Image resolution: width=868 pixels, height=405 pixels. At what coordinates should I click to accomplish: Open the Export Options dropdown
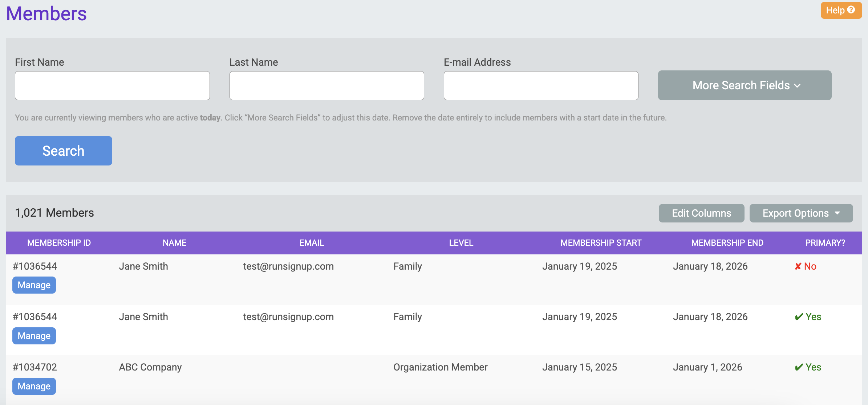point(801,213)
